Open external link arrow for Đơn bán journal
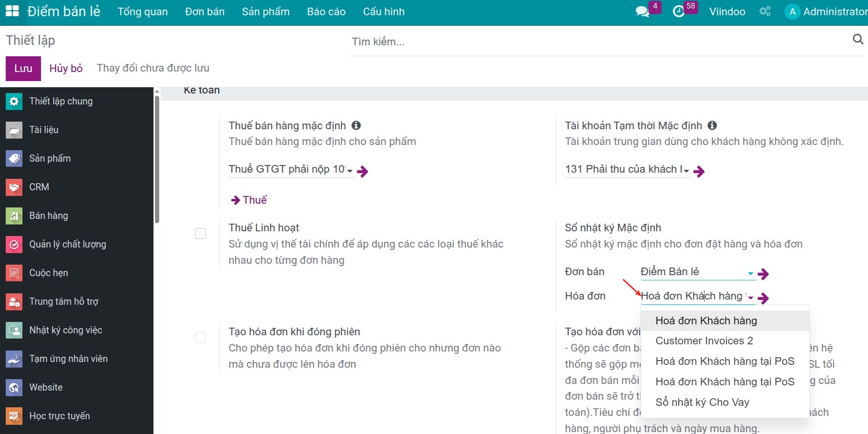Screen dimensions: 868x434 point(763,274)
